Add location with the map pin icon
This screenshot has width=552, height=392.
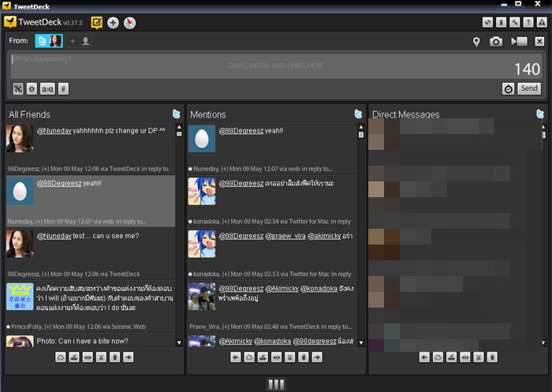pyautogui.click(x=476, y=42)
